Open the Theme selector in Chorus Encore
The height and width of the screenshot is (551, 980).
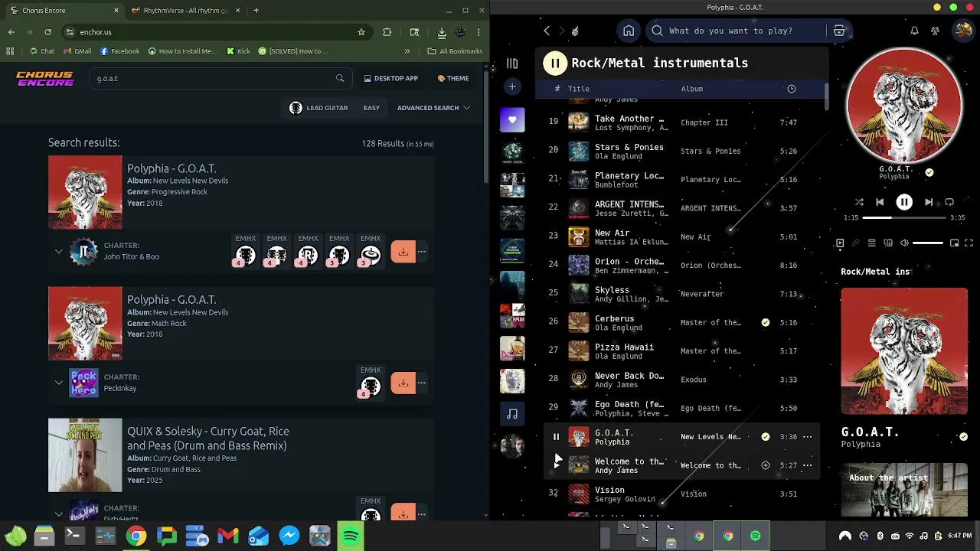click(x=453, y=78)
